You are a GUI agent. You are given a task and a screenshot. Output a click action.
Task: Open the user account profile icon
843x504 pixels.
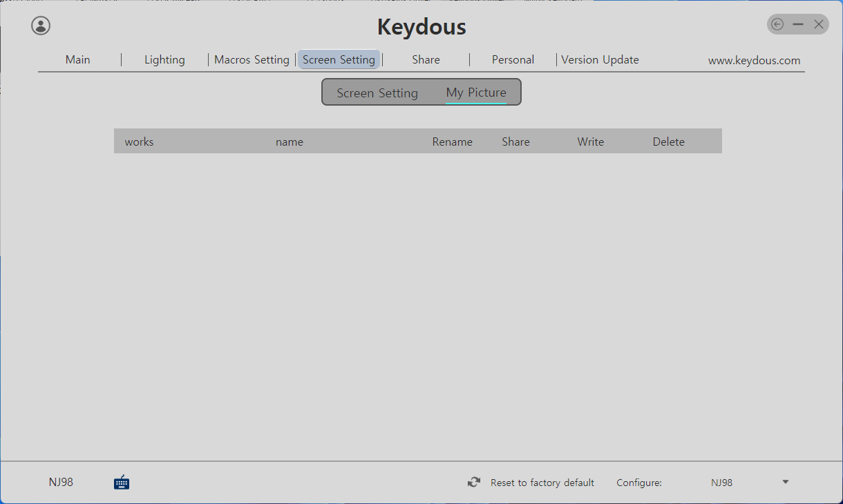tap(41, 26)
